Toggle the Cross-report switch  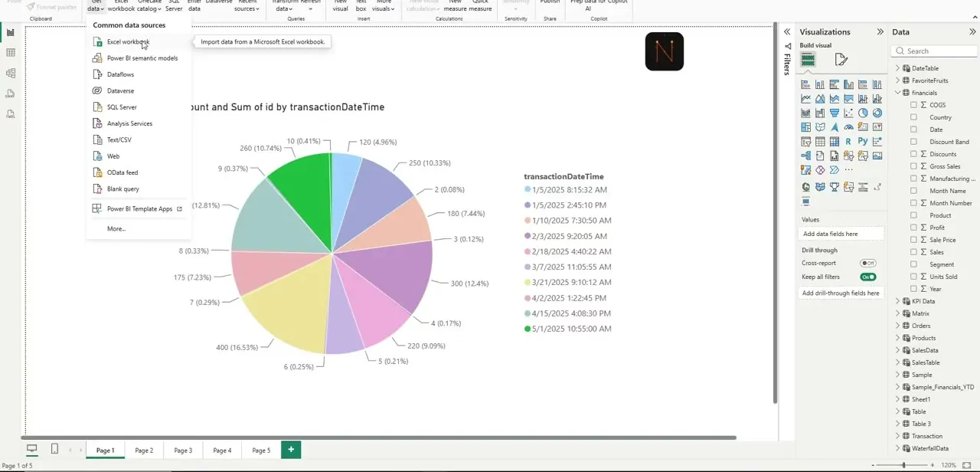coord(868,263)
